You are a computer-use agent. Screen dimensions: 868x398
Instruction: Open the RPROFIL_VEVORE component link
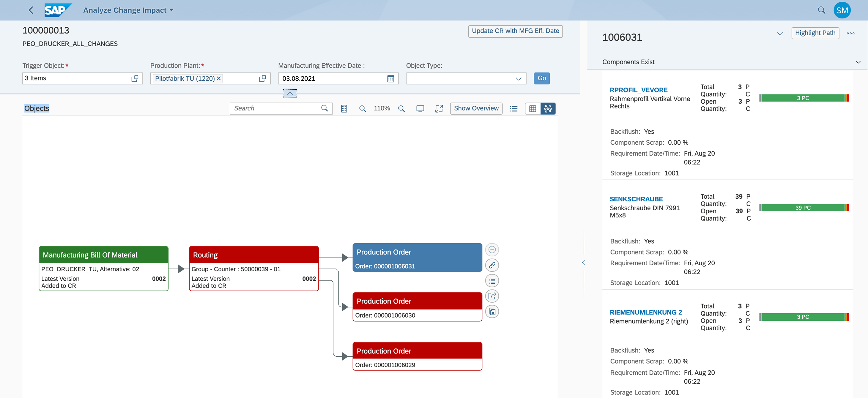638,90
